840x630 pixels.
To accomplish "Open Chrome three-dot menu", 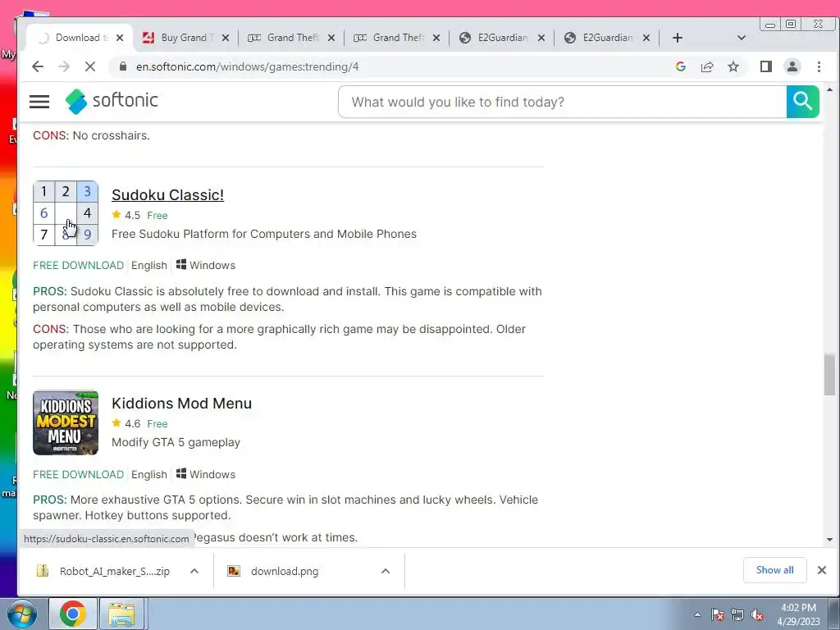I will point(819,66).
